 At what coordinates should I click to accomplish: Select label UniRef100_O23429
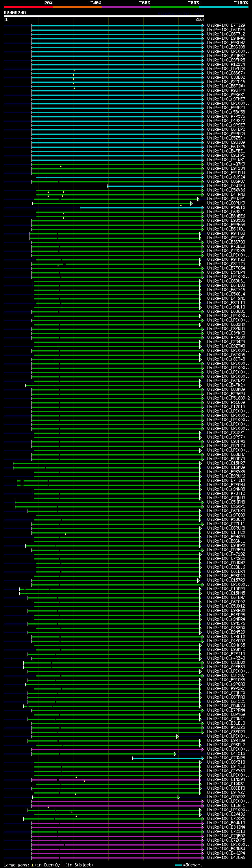226,342
